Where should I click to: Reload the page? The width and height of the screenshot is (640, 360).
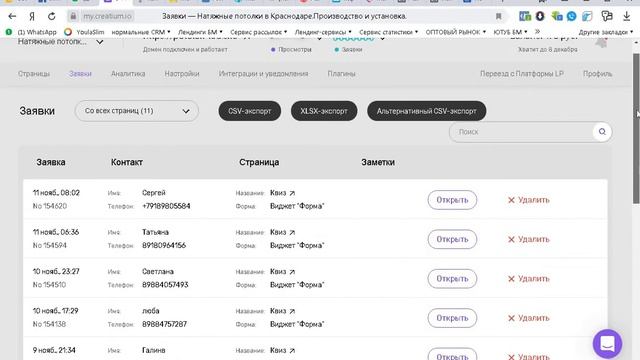pos(51,16)
